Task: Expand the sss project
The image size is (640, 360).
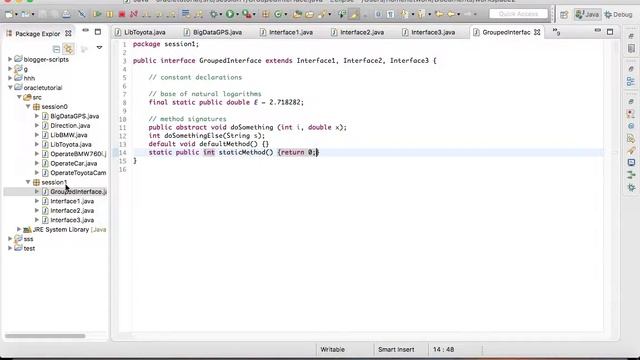Action: (x=10, y=239)
